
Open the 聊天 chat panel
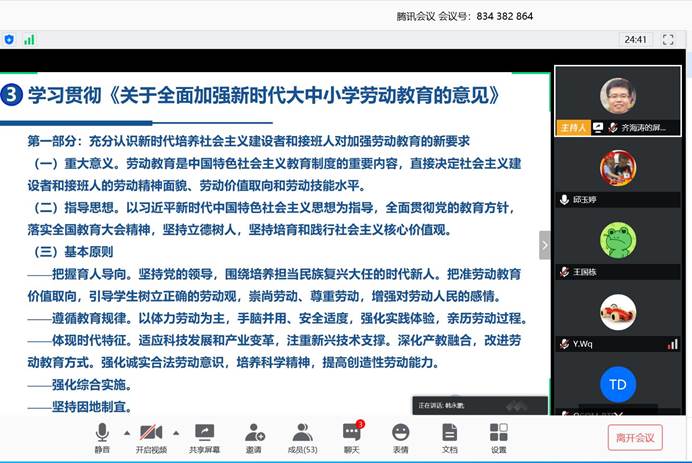click(352, 436)
